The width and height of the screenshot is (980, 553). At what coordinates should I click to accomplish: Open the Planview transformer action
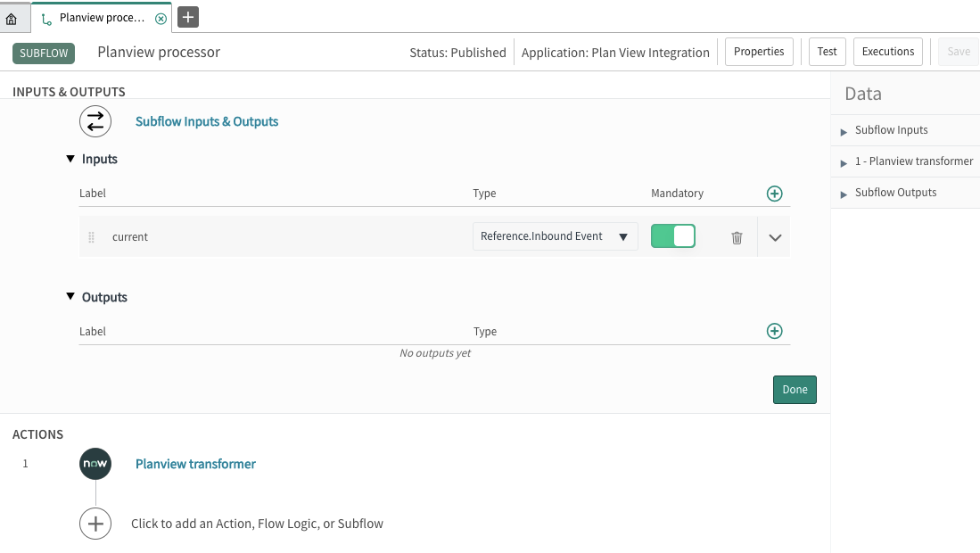(x=195, y=464)
